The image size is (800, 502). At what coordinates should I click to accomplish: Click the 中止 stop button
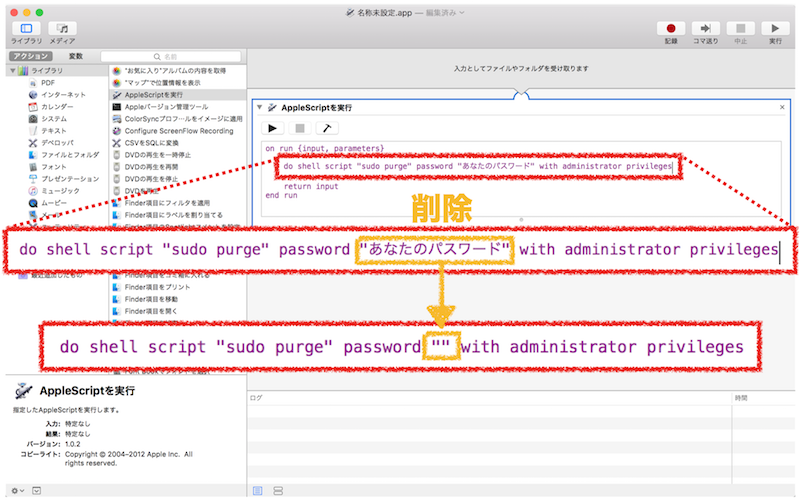coord(740,29)
